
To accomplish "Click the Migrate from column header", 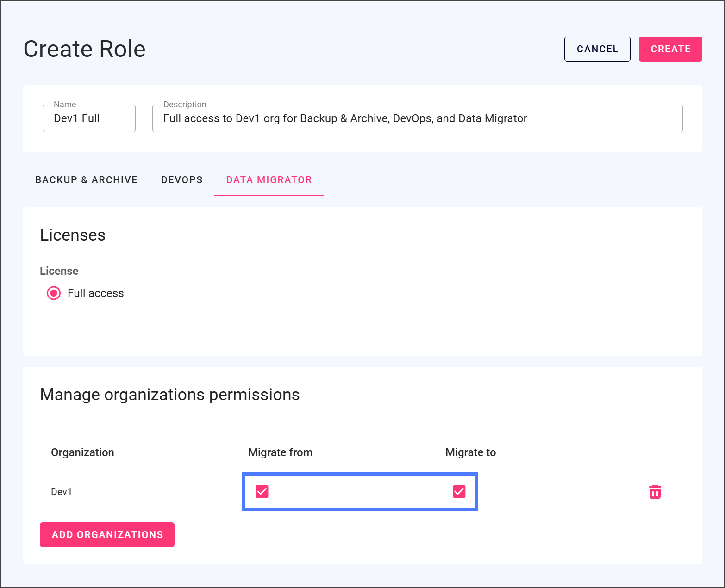I will pos(280,452).
